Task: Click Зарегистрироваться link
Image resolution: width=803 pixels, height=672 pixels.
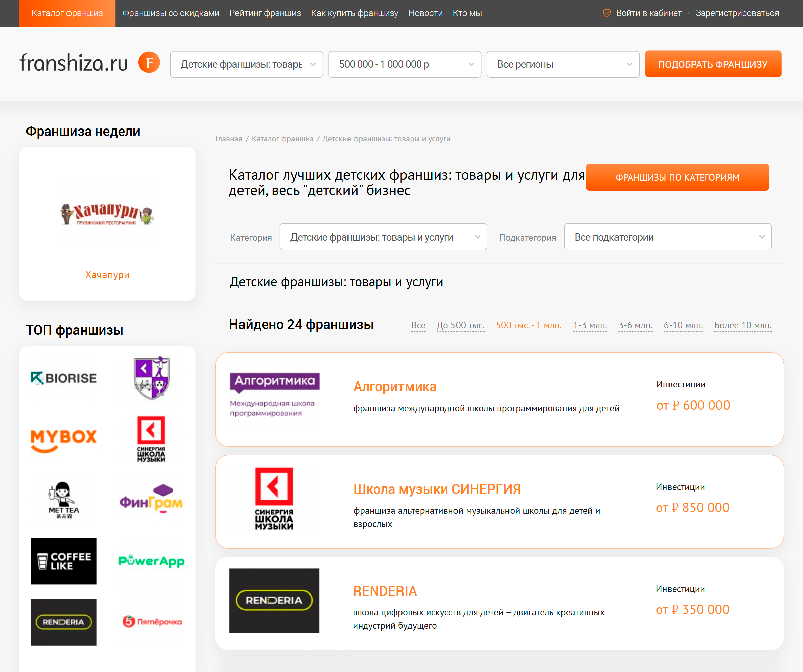Action: 737,13
